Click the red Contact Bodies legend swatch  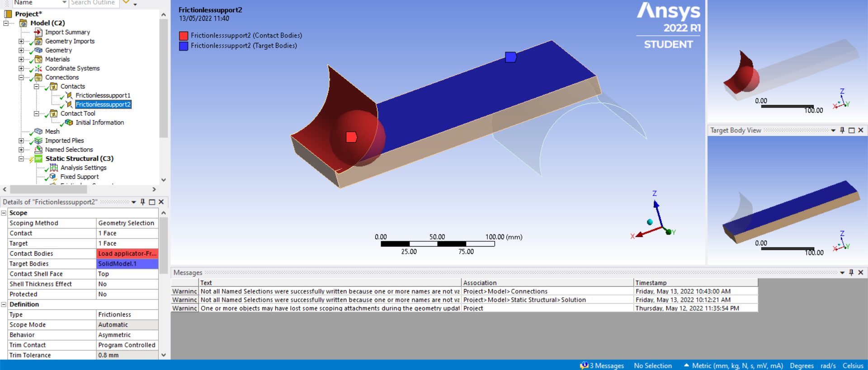point(184,36)
